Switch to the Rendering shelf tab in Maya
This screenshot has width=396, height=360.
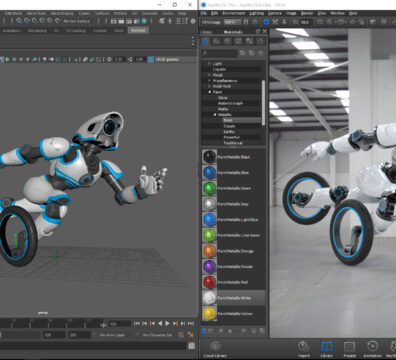37,30
